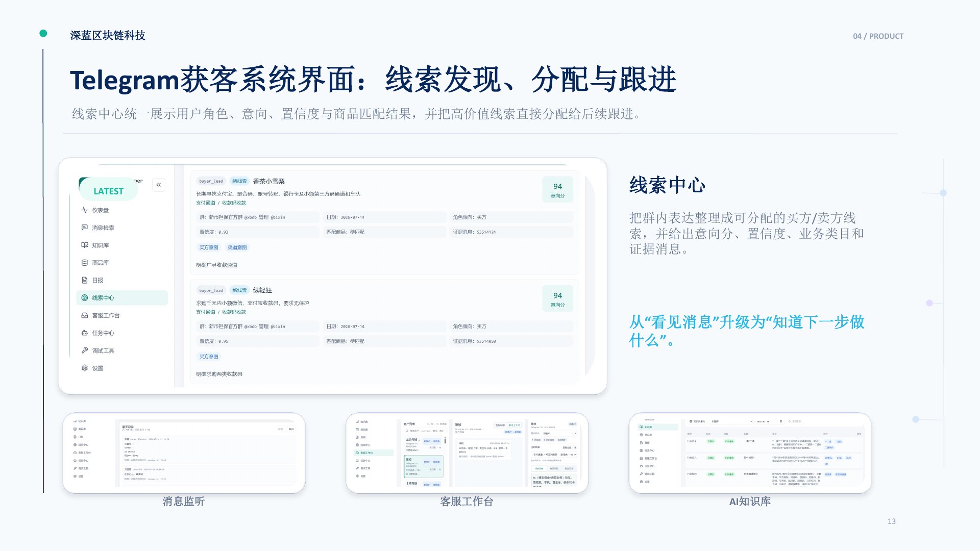Click the 商品库 database icon
This screenshot has height=551, width=980.
click(85, 263)
